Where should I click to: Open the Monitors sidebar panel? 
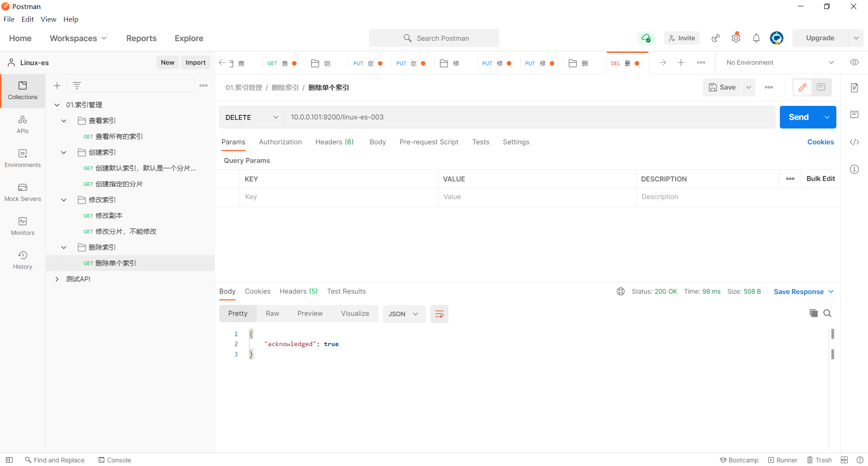click(x=23, y=227)
